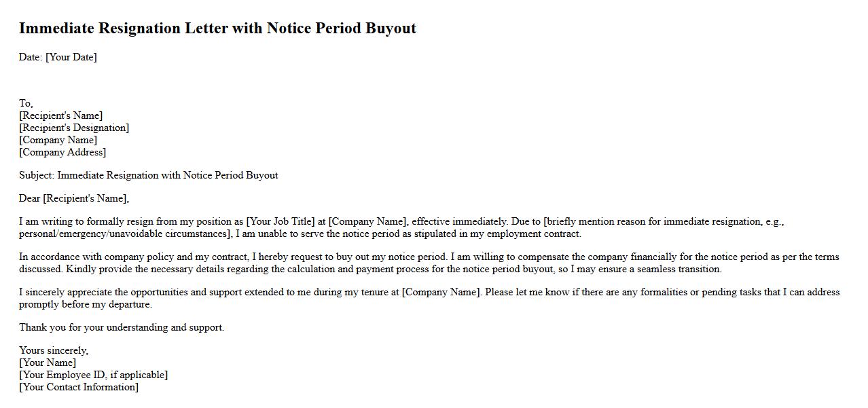Click the '[Your Employee ID, if applicable]' placeholder
868x408 pixels.
[94, 375]
